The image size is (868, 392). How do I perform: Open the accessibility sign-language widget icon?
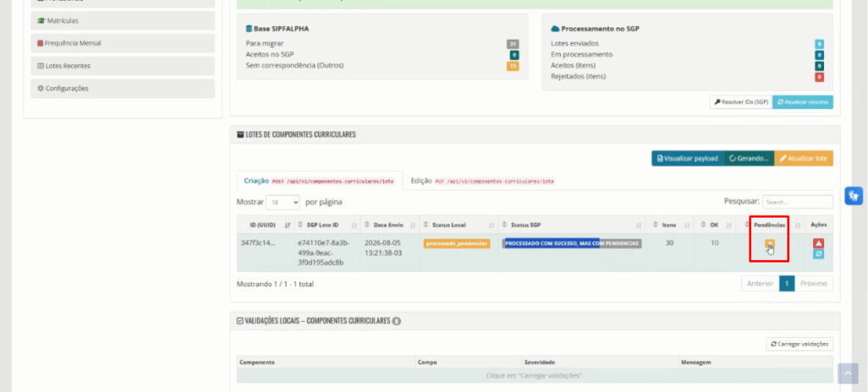854,196
